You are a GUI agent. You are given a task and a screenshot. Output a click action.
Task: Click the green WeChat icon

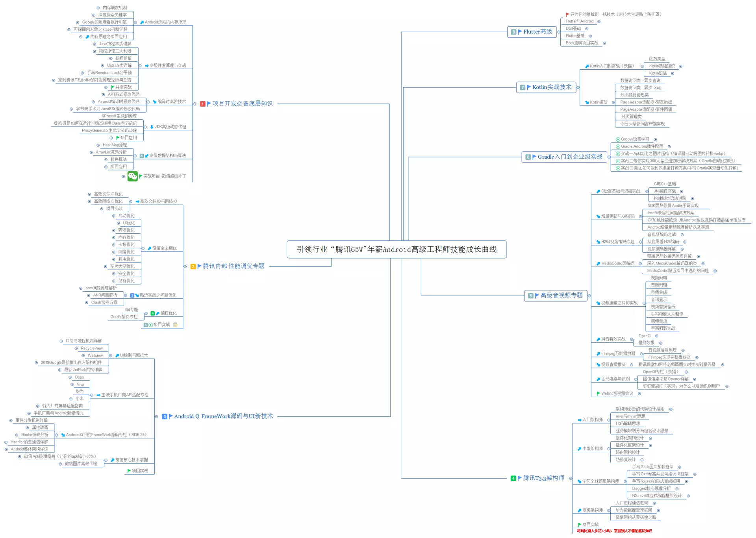[x=133, y=176]
